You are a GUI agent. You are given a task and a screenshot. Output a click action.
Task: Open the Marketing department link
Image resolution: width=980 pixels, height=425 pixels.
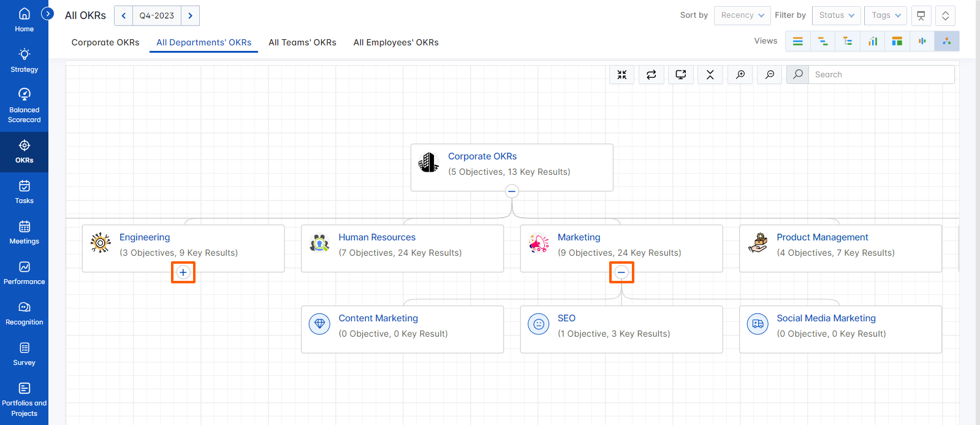click(x=579, y=237)
